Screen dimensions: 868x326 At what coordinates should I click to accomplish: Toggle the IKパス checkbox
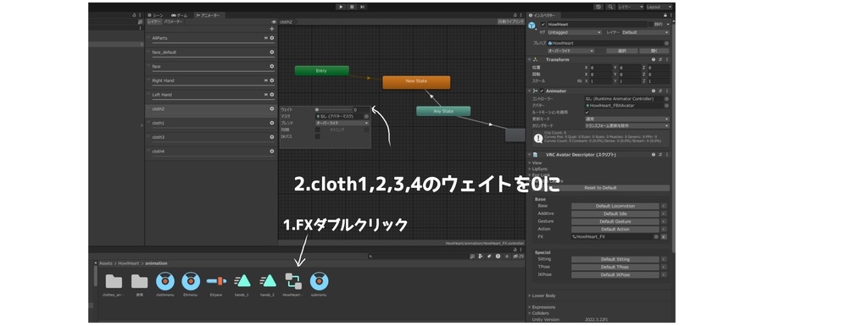pyautogui.click(x=317, y=136)
